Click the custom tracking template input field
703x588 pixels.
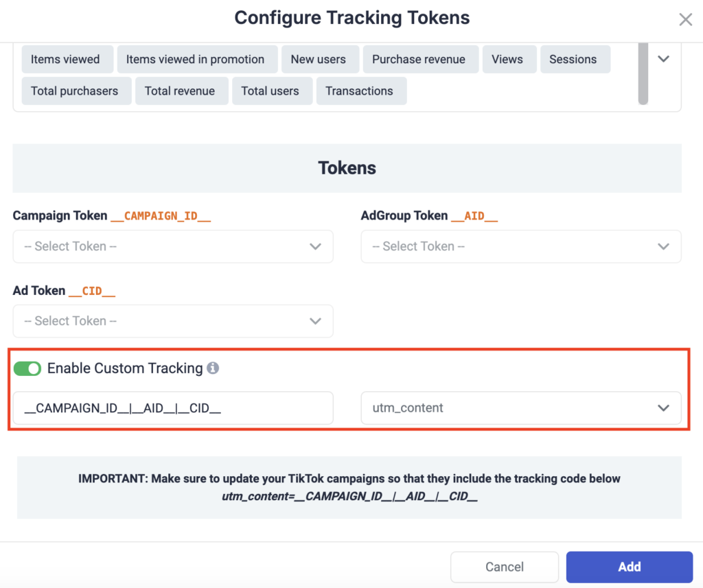tap(173, 408)
